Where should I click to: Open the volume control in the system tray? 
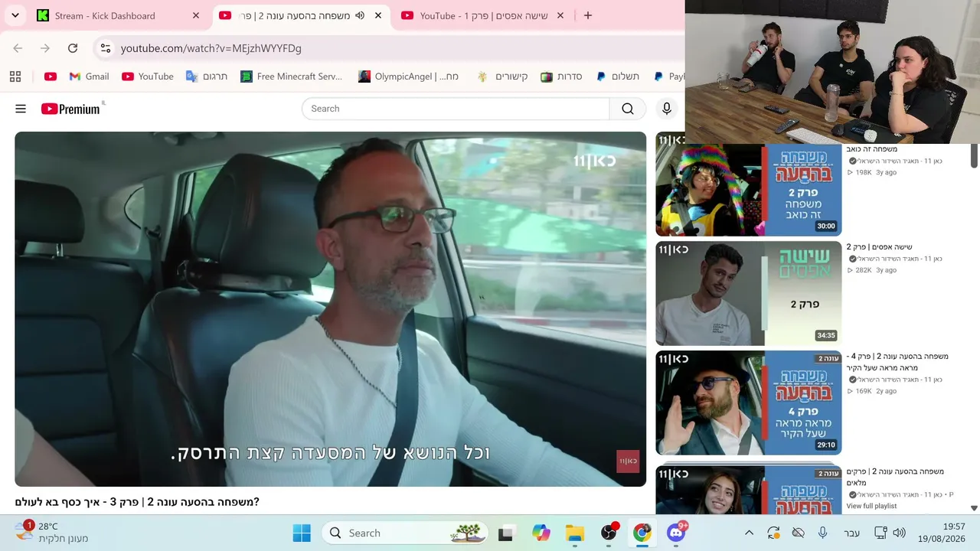tap(900, 533)
